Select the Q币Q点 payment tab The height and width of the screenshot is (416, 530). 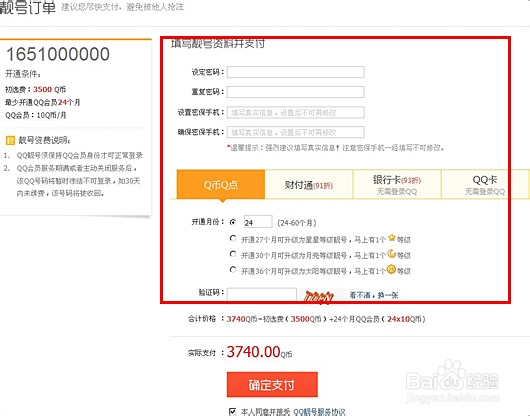[221, 185]
